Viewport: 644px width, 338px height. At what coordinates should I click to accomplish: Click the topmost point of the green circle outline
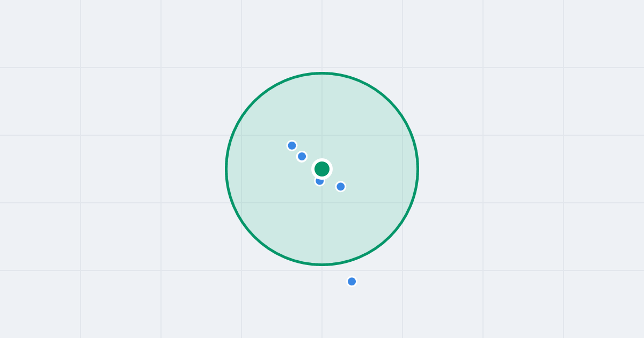322,73
